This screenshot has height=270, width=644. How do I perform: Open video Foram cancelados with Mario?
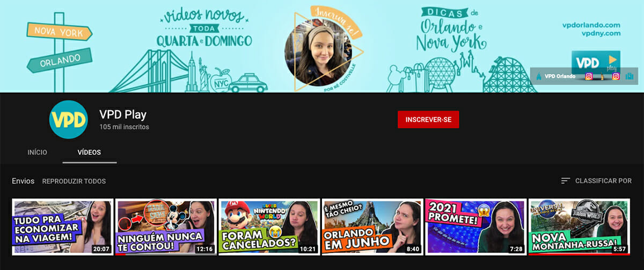[269, 227]
